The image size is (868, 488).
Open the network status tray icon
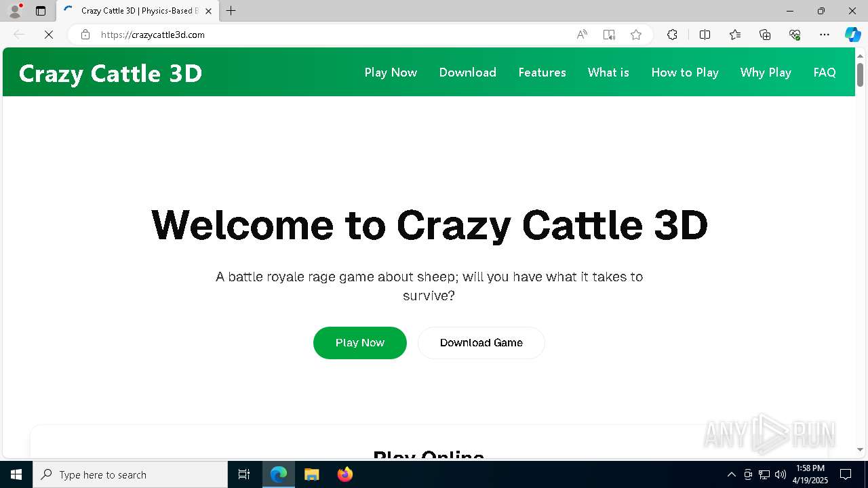point(764,474)
